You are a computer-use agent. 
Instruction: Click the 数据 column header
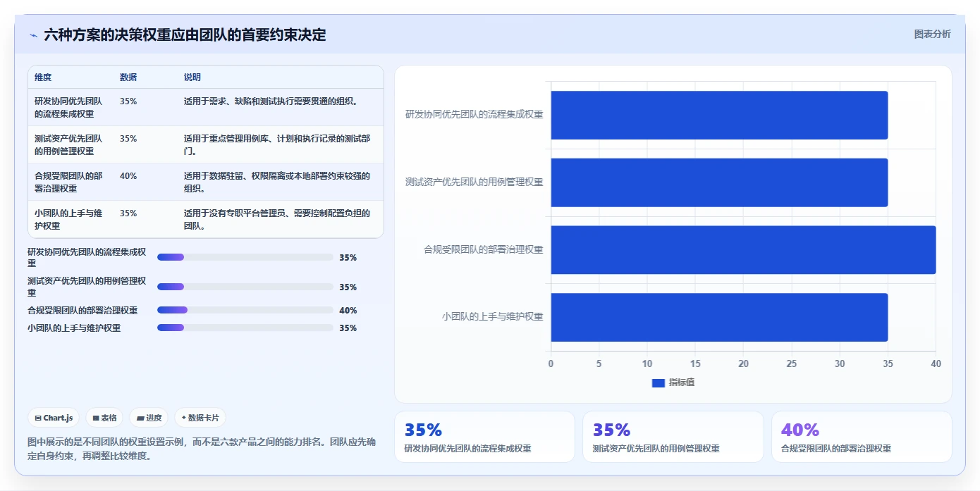128,77
